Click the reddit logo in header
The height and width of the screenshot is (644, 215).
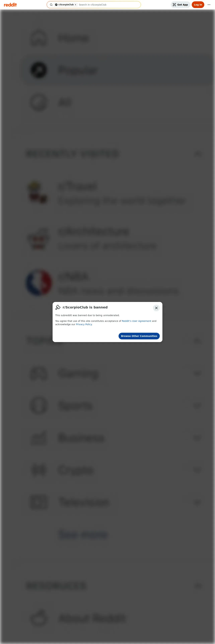(10, 5)
